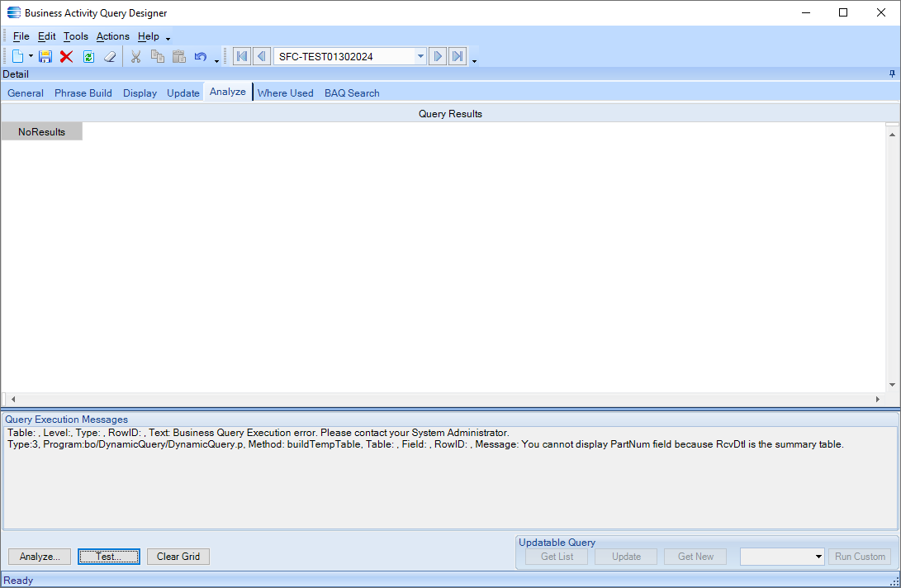This screenshot has height=588, width=901.
Task: Go to the next record
Action: click(x=438, y=56)
